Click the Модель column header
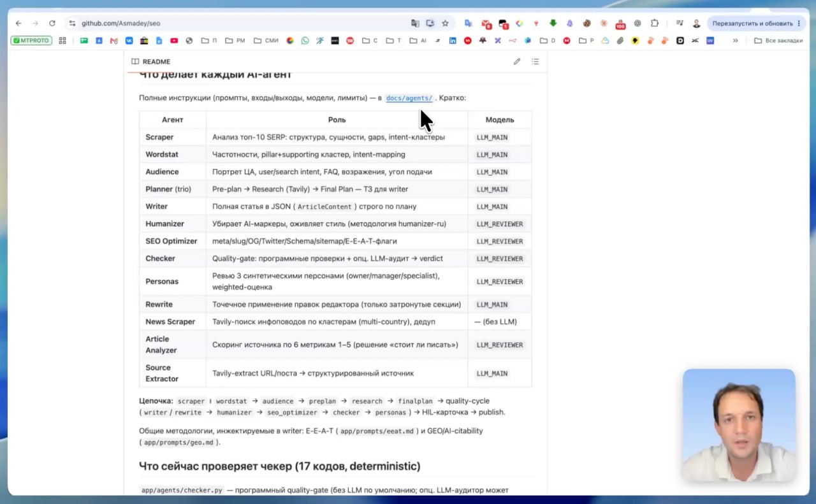This screenshot has width=816, height=504. click(x=500, y=120)
